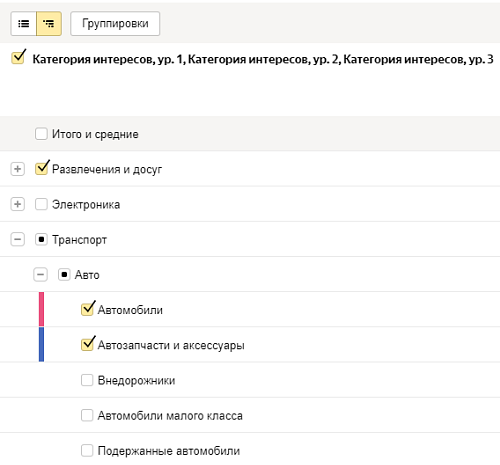
Task: Switch to flat list view icon
Action: 23,24
